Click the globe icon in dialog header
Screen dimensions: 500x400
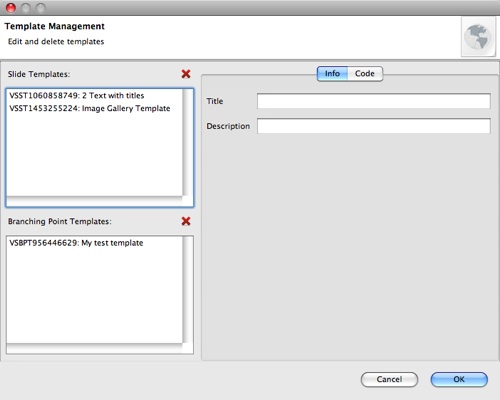(478, 37)
